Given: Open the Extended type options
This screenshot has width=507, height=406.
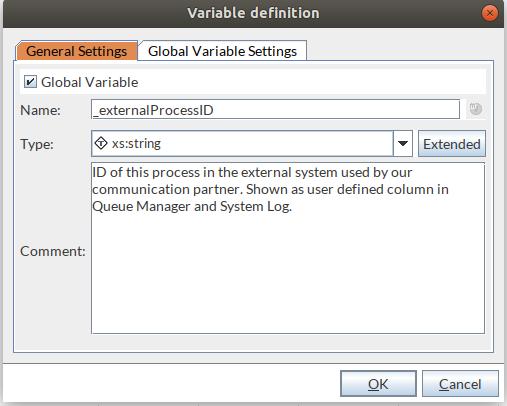Looking at the screenshot, I should tap(452, 144).
